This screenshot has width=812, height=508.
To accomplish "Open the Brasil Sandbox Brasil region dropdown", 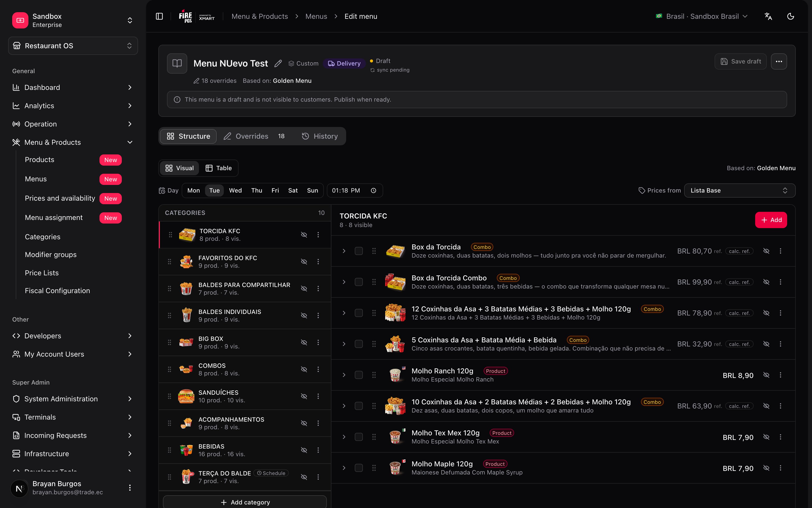I will 702,16.
